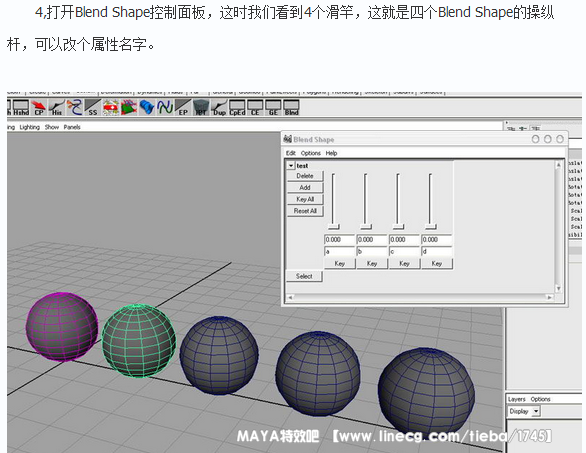Viewport: 586px width, 453px height.
Task: Open the Show viewport menu
Action: pyautogui.click(x=52, y=127)
